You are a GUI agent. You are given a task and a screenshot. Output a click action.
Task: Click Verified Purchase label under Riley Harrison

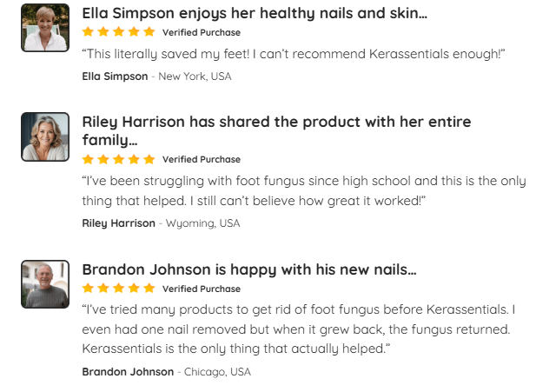click(201, 160)
